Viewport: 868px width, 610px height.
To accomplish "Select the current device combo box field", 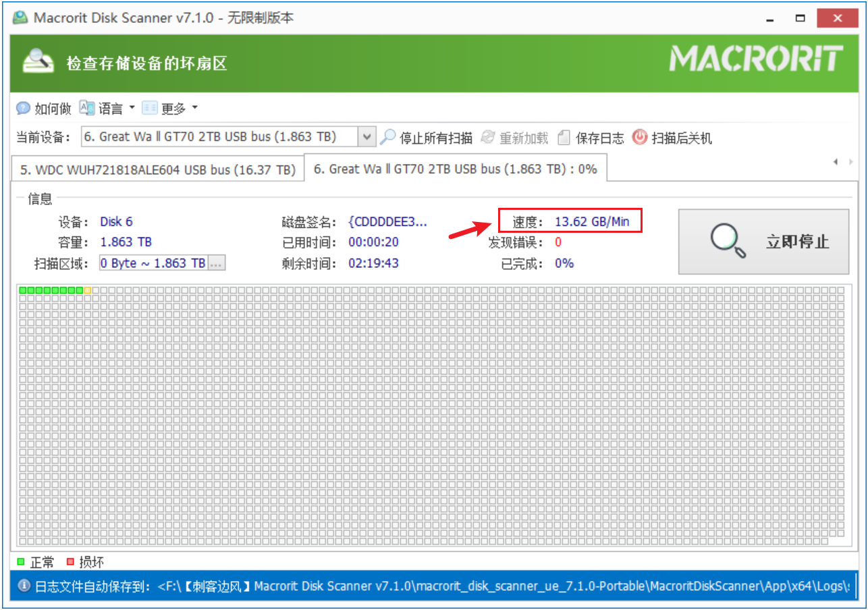I will click(228, 137).
